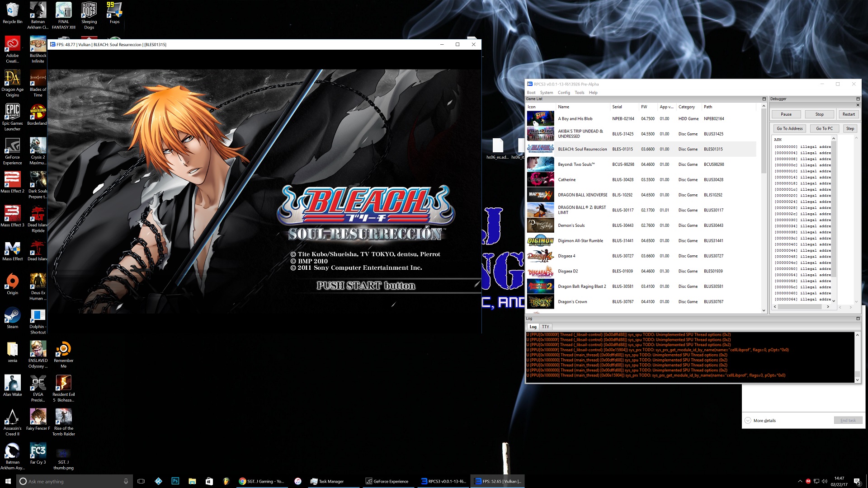Screen dimensions: 868x488
Task: Click the Step debugger button
Action: [850, 128]
